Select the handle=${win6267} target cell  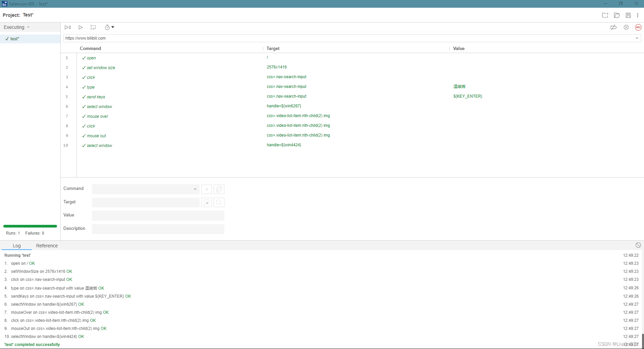(x=284, y=106)
